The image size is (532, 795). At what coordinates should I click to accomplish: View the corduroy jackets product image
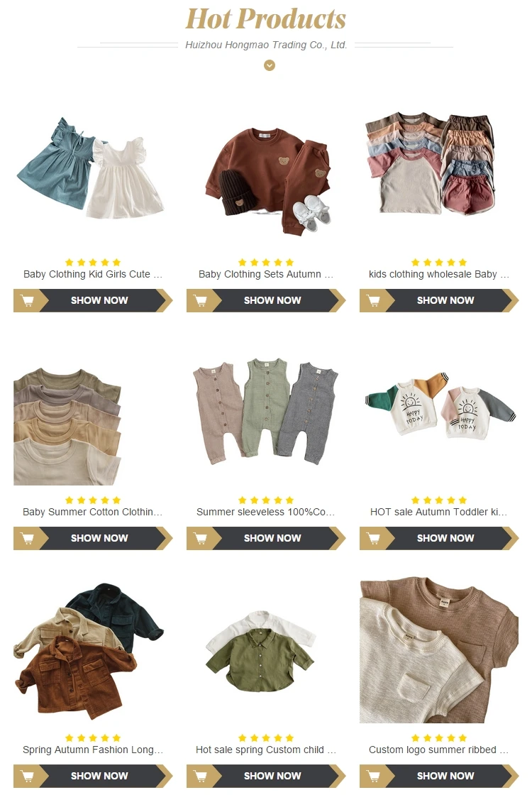pyautogui.click(x=89, y=652)
